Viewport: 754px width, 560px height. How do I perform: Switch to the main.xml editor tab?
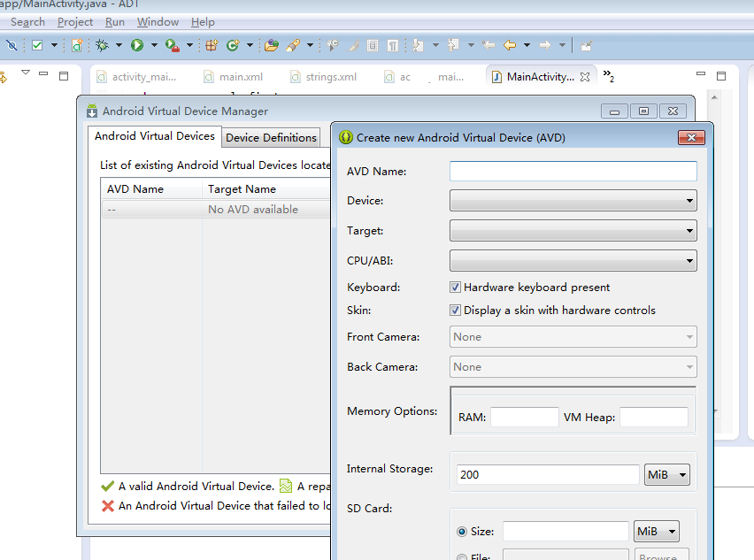pos(235,77)
